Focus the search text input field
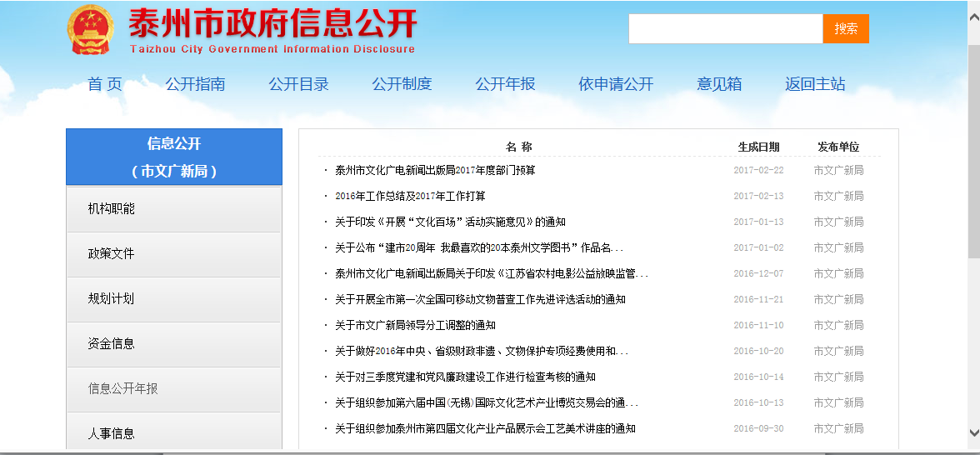This screenshot has height=455, width=980. pos(725,28)
